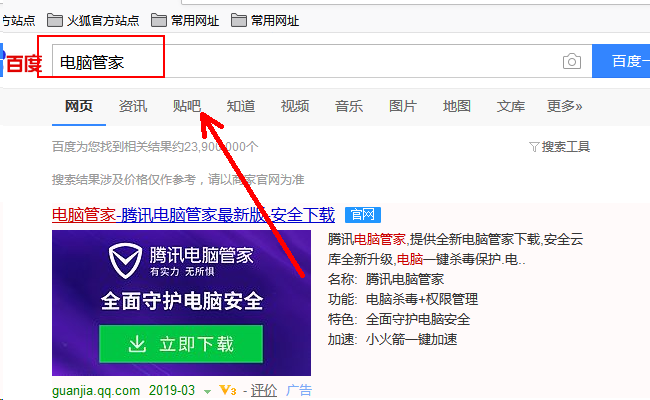Open the 搜索工具 filter
Viewport: 650px width, 400px height.
(559, 146)
